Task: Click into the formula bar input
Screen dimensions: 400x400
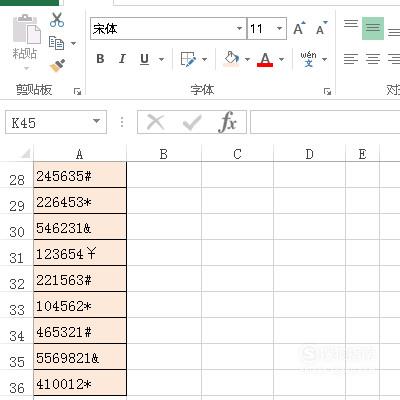Action: click(325, 122)
